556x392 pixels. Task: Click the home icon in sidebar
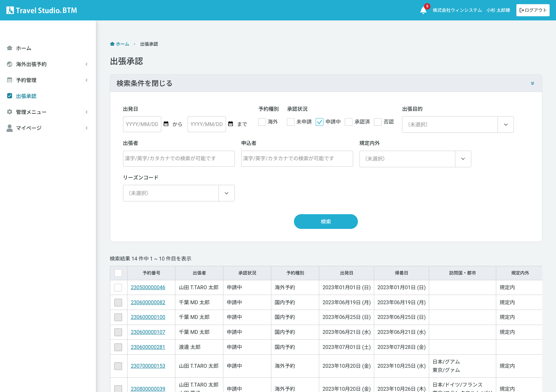click(10, 48)
